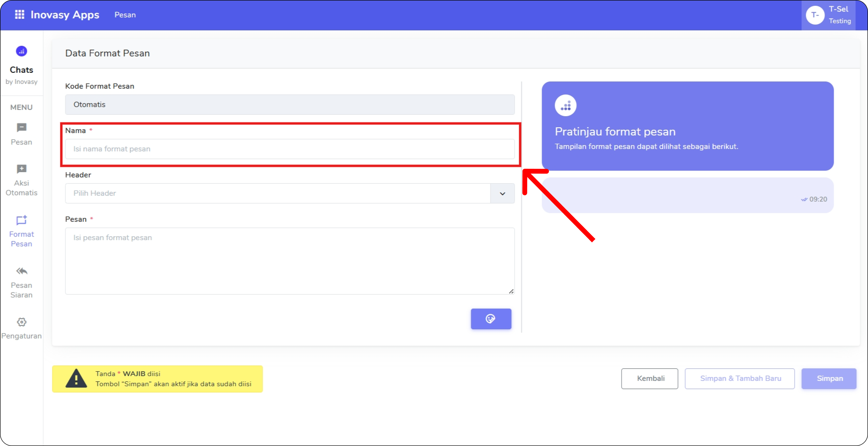Click the Kode Format Pesan Otomatis field
Image resolution: width=868 pixels, height=446 pixels.
(x=289, y=104)
